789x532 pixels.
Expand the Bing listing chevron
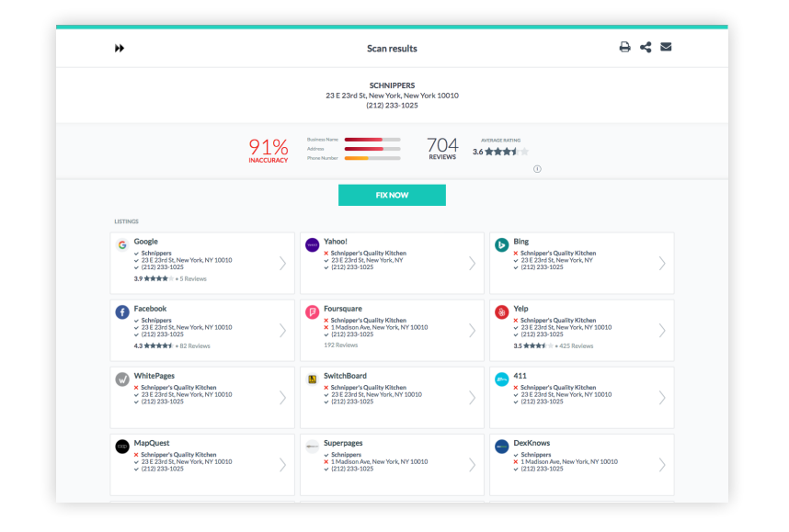[662, 263]
